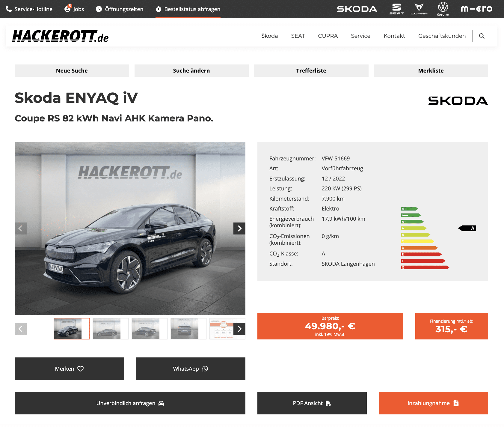Select the third car thumbnail
Viewport: 504px width, 427px height.
(x=149, y=329)
